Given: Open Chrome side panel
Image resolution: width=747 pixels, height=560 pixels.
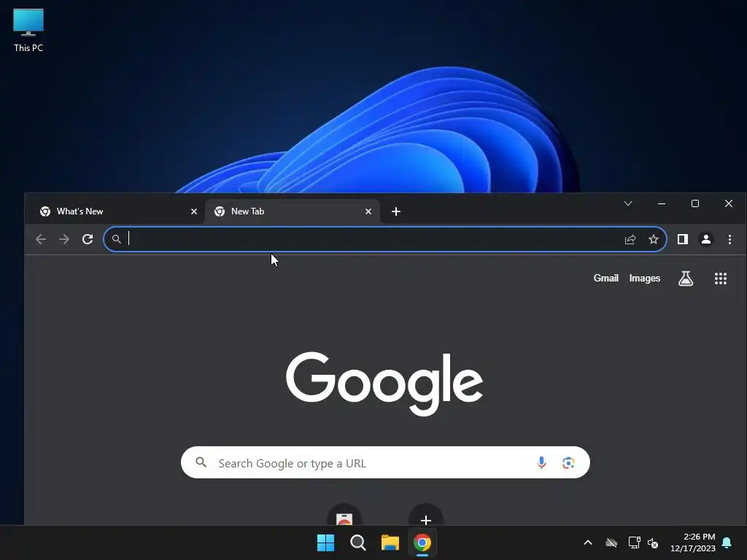Looking at the screenshot, I should pyautogui.click(x=683, y=239).
